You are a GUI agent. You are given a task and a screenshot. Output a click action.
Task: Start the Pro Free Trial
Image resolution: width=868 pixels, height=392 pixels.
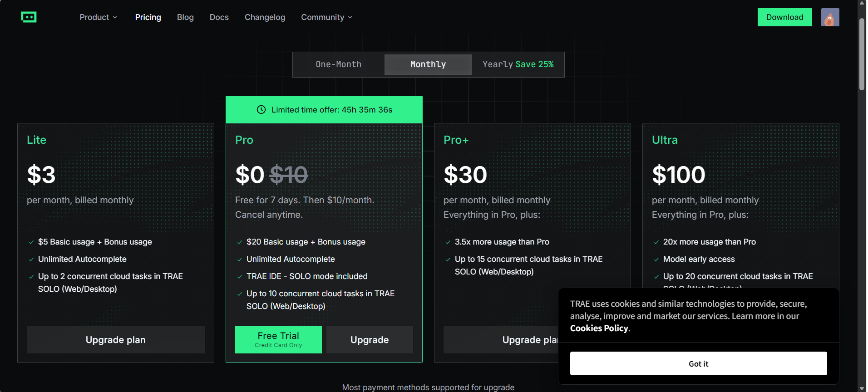coord(278,339)
